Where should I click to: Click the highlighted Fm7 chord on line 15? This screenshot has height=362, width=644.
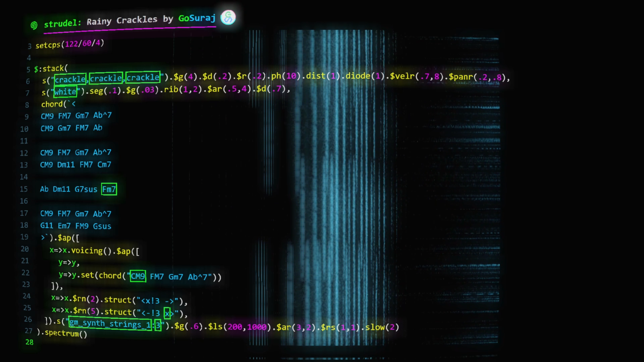click(x=109, y=189)
